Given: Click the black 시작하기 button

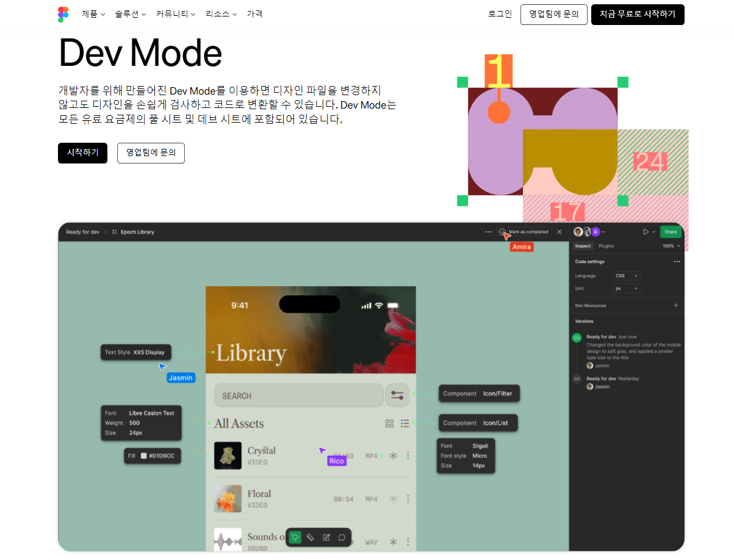Looking at the screenshot, I should coord(82,153).
